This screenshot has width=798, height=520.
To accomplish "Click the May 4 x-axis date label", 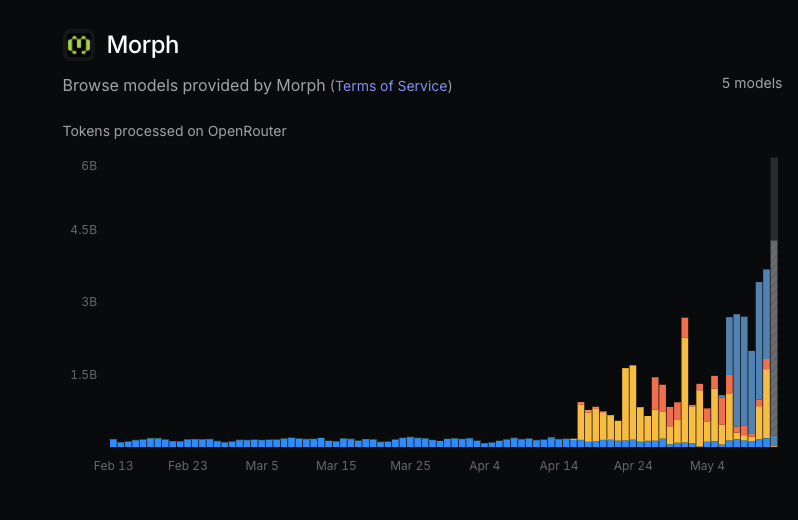I will tap(707, 466).
